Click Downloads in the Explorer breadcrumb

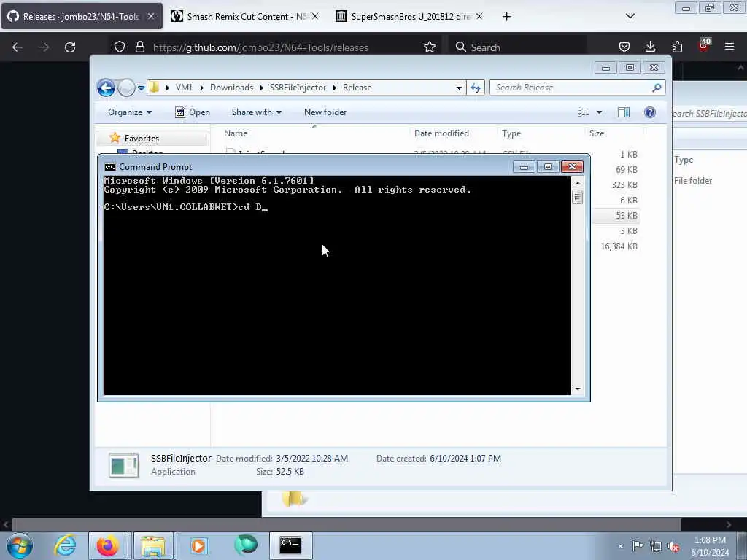tap(231, 87)
